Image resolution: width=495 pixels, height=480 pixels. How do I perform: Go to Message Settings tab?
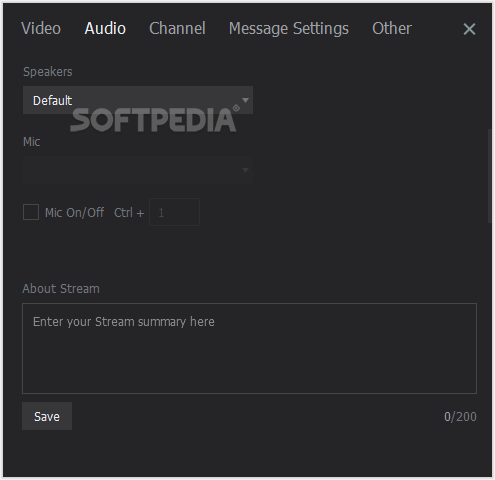pos(289,28)
